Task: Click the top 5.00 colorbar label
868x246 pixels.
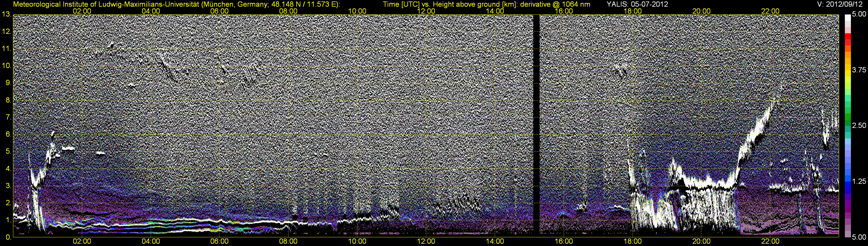Action: tap(859, 14)
